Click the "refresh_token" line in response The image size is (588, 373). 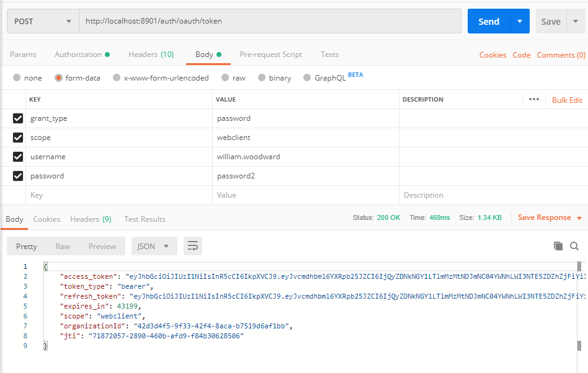point(323,296)
